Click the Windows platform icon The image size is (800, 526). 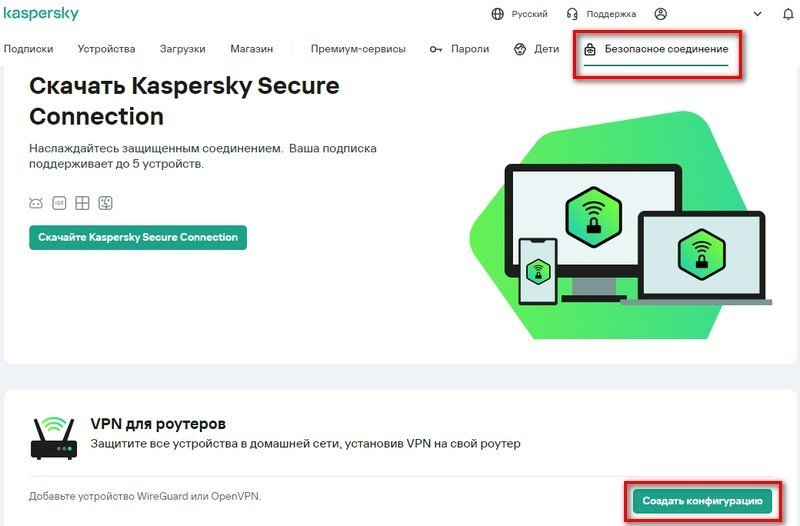coord(82,203)
